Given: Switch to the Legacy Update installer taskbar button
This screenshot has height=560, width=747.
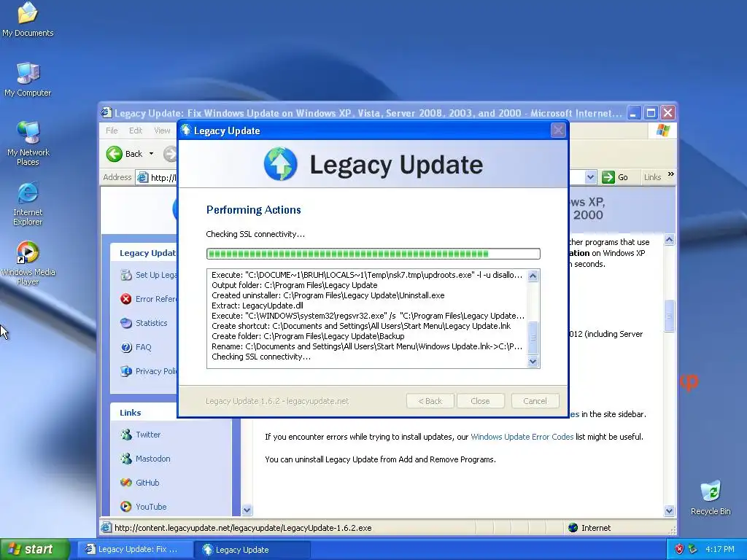Looking at the screenshot, I should (253, 550).
